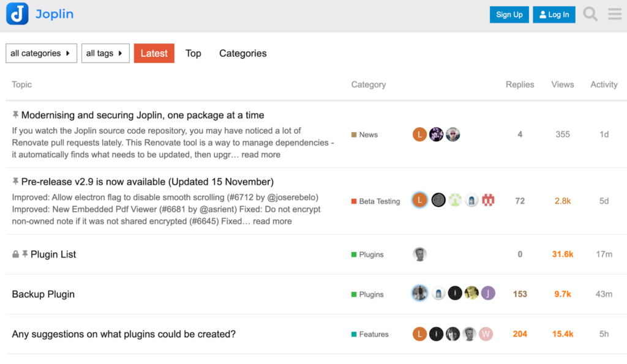Open the Features category link
Viewport: 627px width, 364px height.
374,334
